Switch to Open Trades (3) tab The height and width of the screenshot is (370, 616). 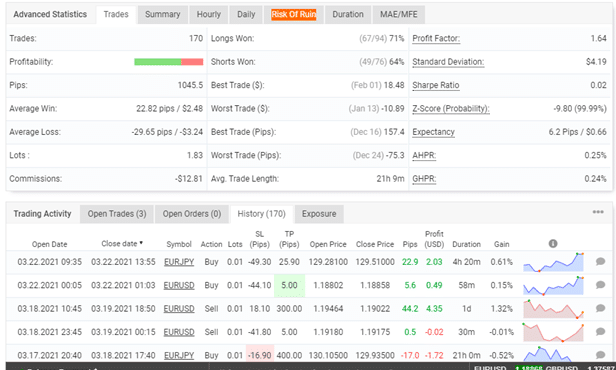click(x=117, y=214)
